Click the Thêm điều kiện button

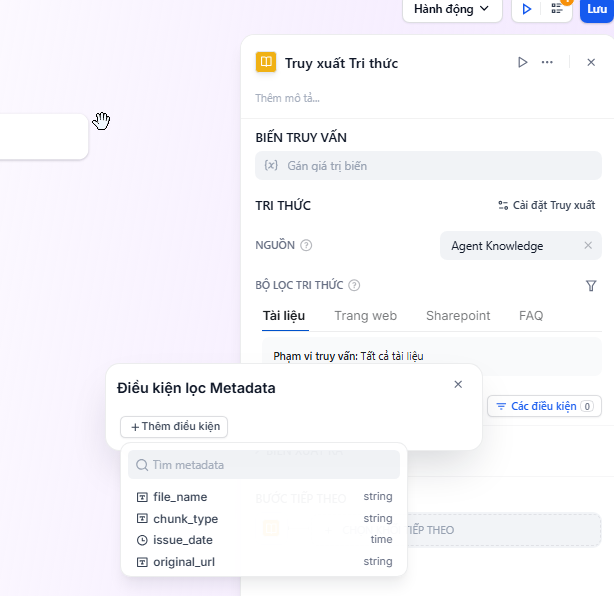pyautogui.click(x=174, y=427)
